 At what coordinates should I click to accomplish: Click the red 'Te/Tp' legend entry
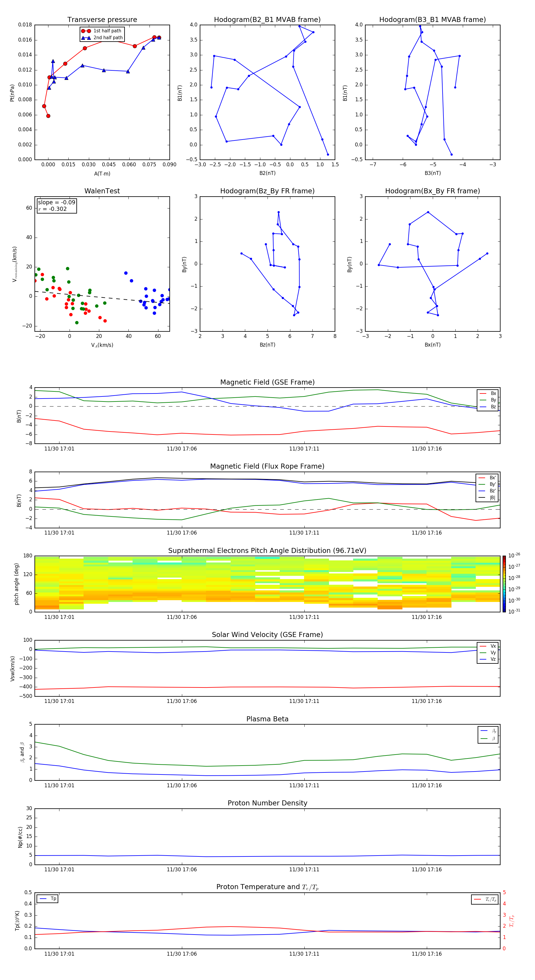(485, 899)
